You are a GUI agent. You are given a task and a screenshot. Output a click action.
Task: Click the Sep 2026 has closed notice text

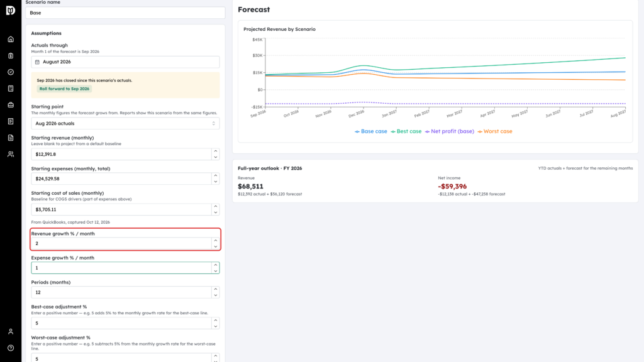click(x=85, y=80)
